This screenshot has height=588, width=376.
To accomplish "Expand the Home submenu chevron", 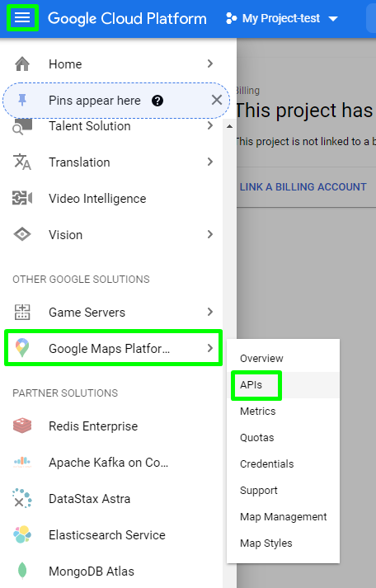I will [x=210, y=64].
